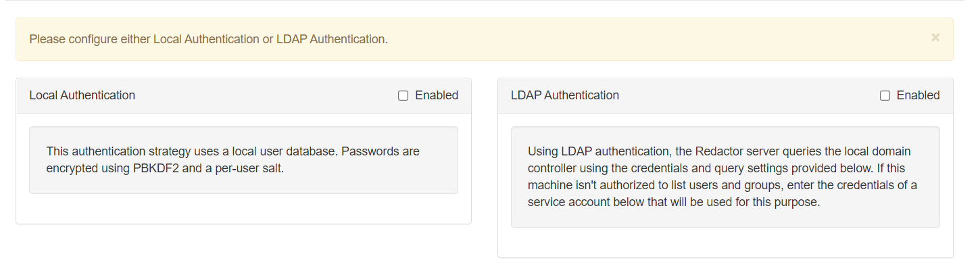This screenshot has height=275, width=980.
Task: Enable Local Authentication checkbox
Action: point(403,96)
